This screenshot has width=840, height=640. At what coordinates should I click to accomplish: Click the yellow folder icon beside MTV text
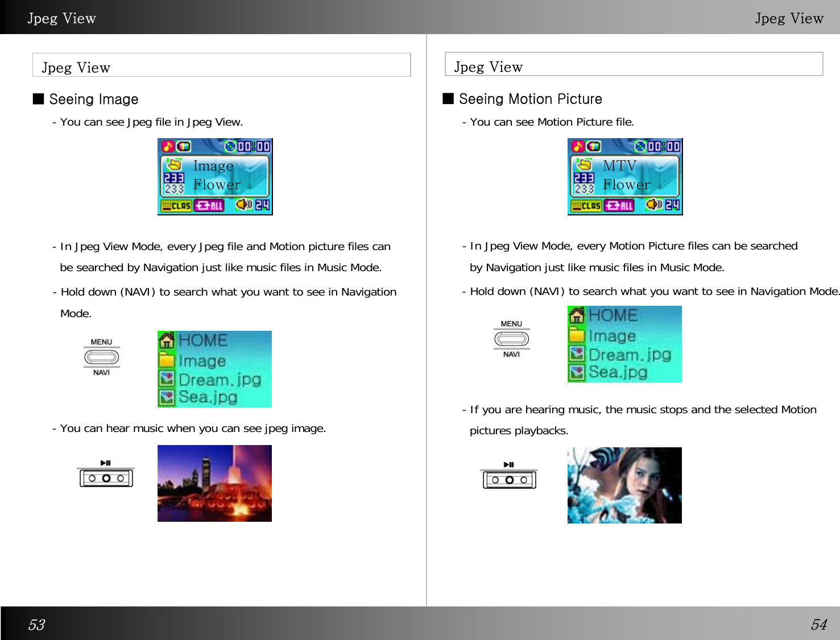[x=584, y=165]
